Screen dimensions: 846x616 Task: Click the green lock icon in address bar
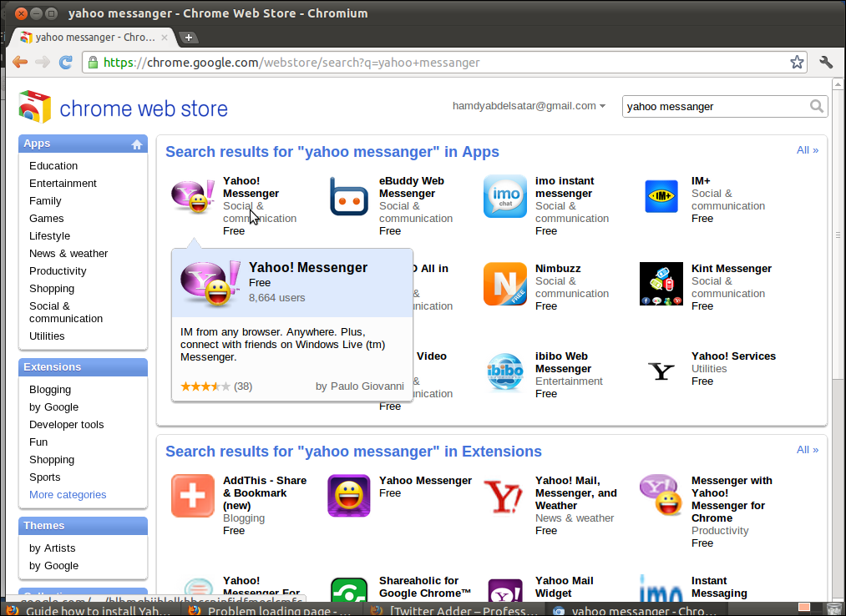[x=93, y=63]
